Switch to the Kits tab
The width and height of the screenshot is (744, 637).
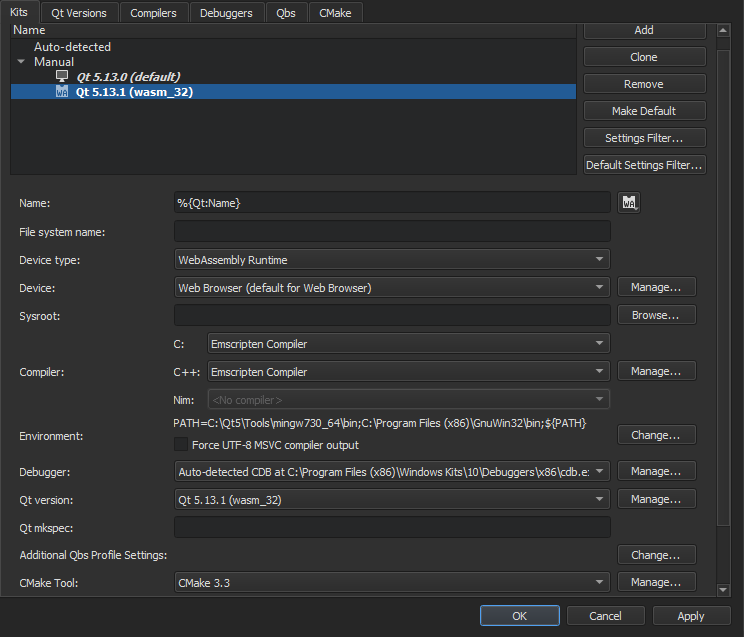[19, 12]
